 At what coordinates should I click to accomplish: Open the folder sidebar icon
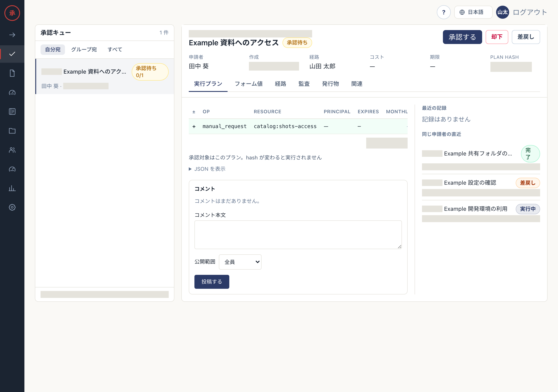pyautogui.click(x=12, y=131)
